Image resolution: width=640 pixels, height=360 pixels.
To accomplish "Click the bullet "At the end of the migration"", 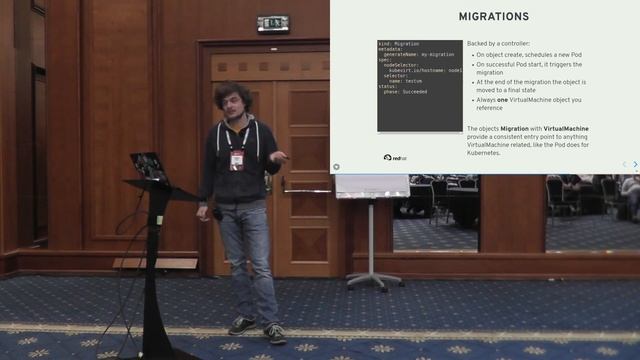I will click(531, 86).
